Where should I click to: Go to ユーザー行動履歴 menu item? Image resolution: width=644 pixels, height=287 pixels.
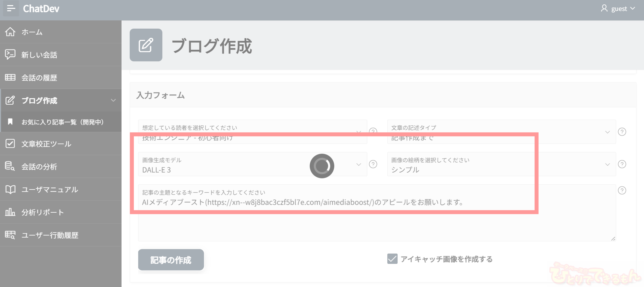pos(50,235)
